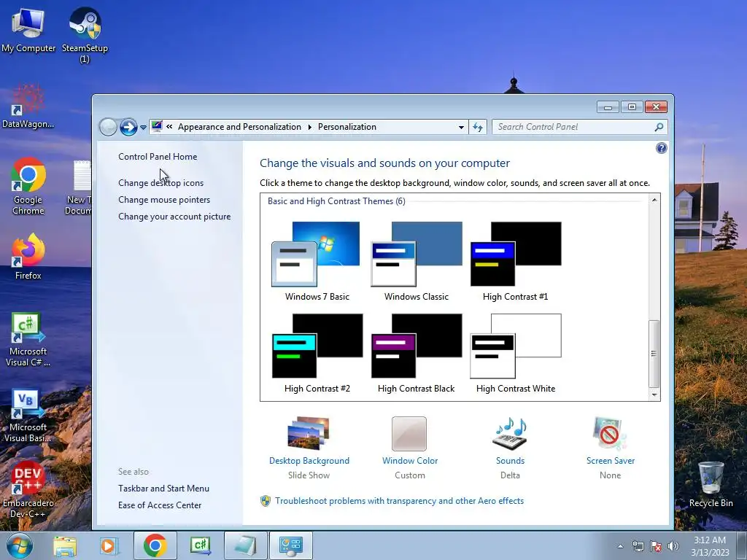This screenshot has height=560, width=747.
Task: Open the Windows Start button
Action: 20,545
